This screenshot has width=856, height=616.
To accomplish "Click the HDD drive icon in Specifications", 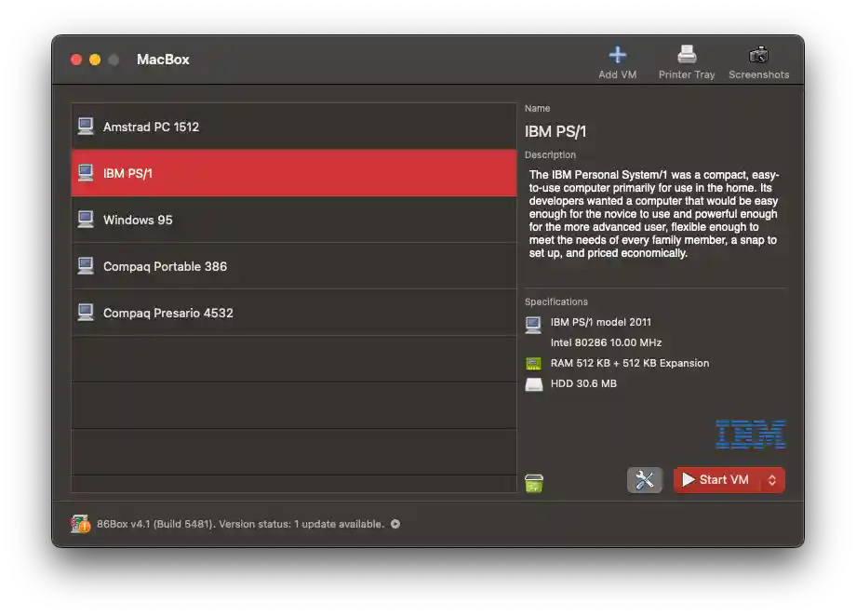I will pos(534,384).
